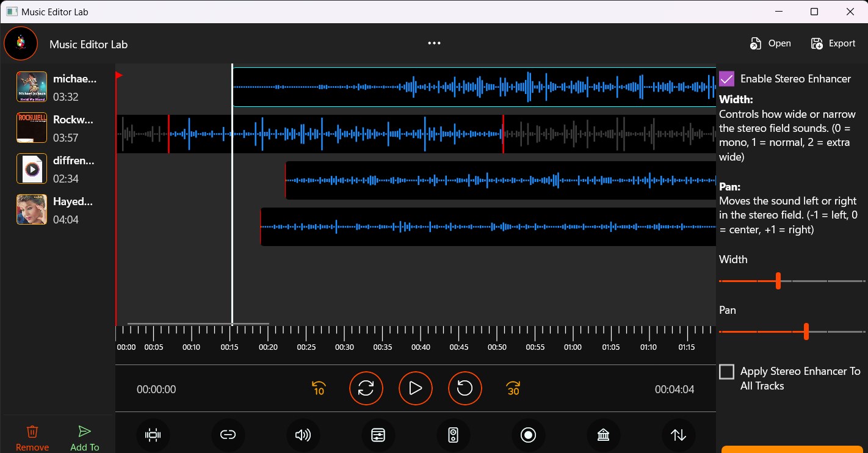Select the trim/split tool in the bottom toolbar
The height and width of the screenshot is (453, 868).
tap(153, 435)
